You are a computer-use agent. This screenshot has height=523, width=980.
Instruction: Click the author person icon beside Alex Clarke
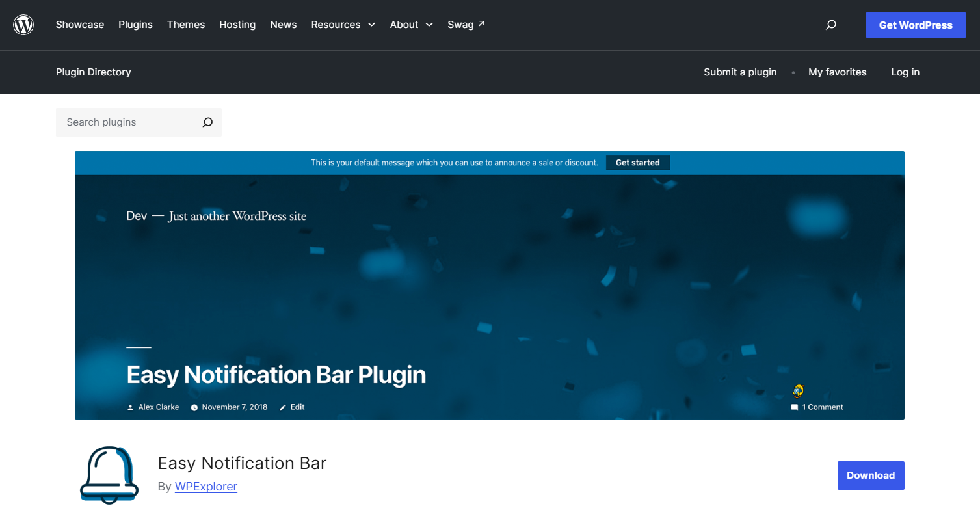[130, 407]
